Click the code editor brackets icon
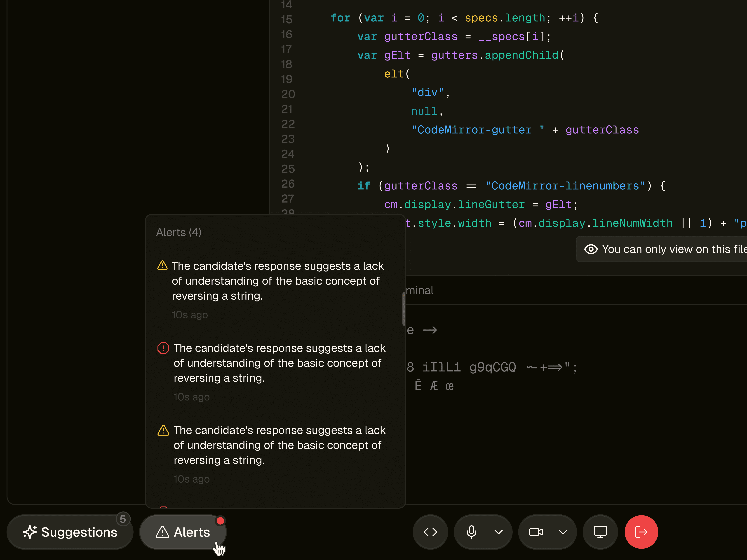747x560 pixels. point(430,532)
